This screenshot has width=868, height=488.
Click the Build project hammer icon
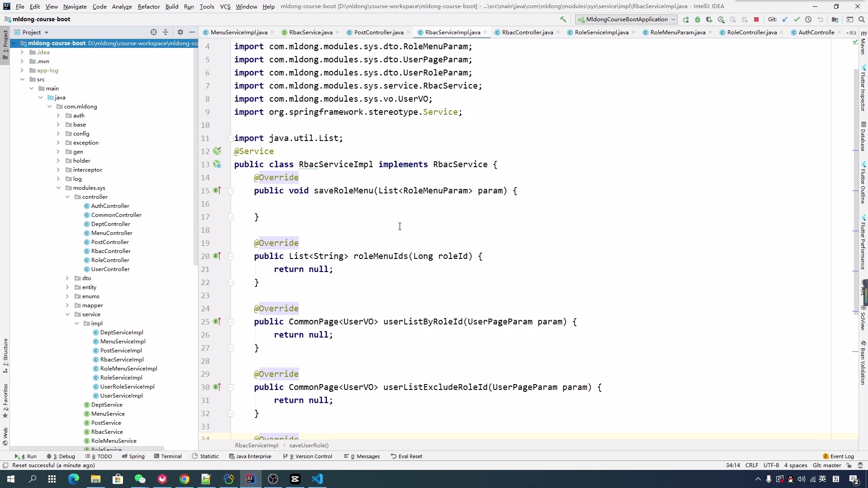[x=563, y=19]
